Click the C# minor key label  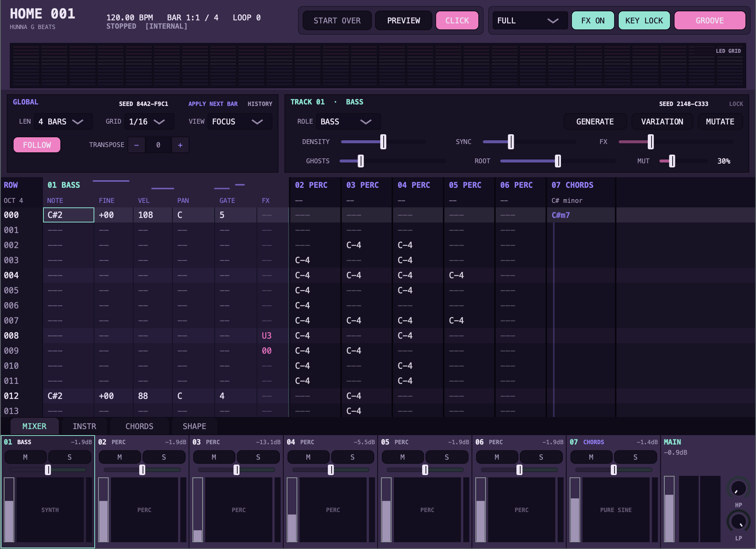(567, 201)
